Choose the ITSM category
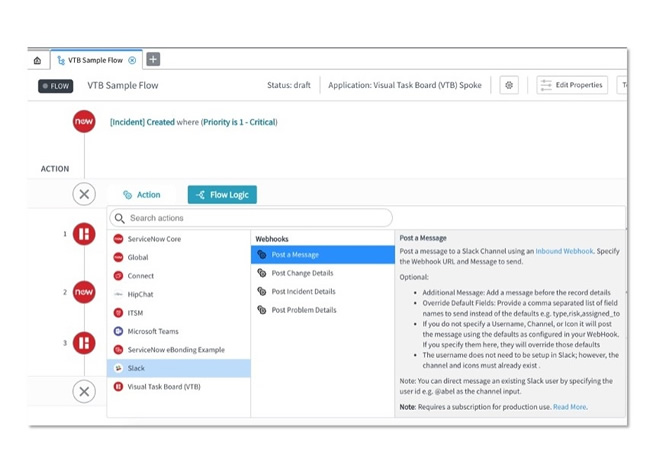 [179, 313]
